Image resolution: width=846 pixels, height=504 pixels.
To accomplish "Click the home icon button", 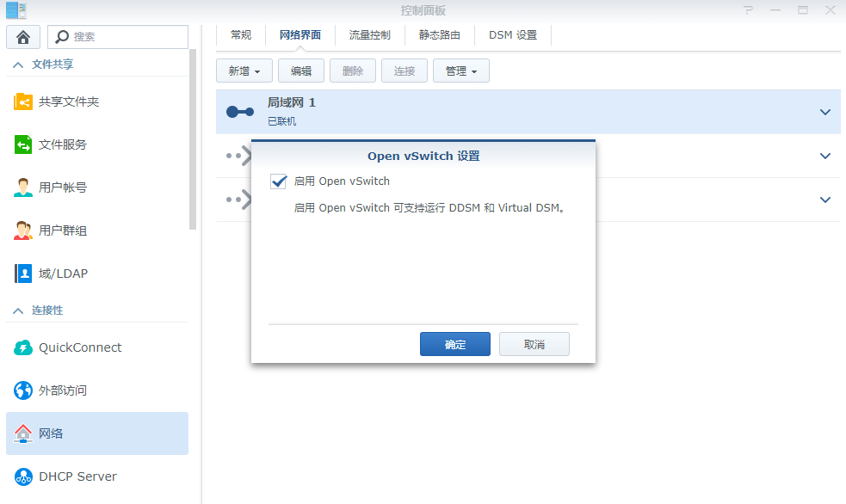I will (x=23, y=37).
